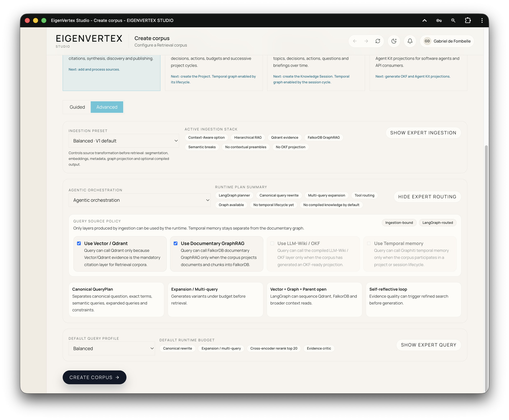Image resolution: width=509 pixels, height=420 pixels.
Task: Click the refresh icon in header
Action: [378, 41]
